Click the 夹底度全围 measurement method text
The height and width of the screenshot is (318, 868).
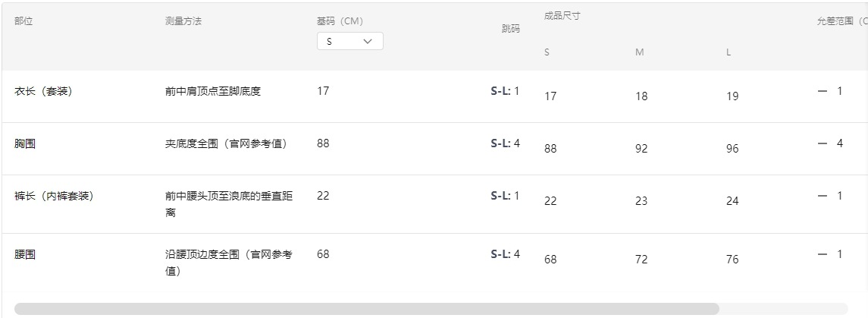click(226, 143)
